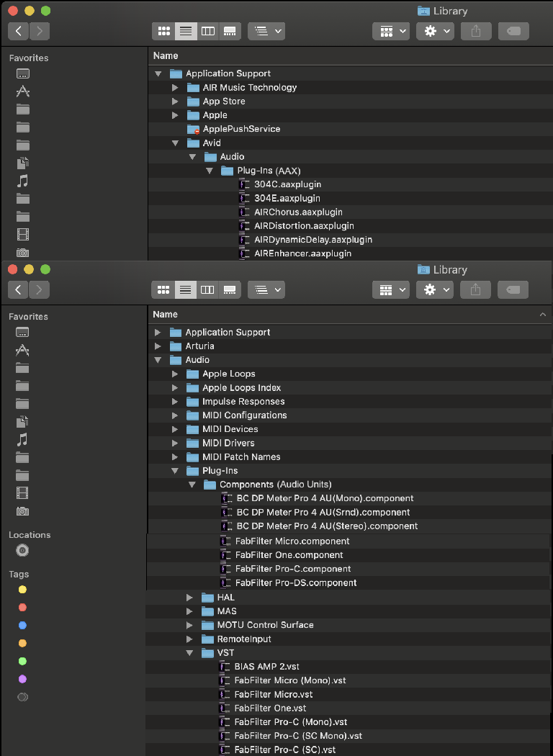This screenshot has height=756, width=553.
Task: Collapse Application Support folder in top window
Action: [x=158, y=73]
